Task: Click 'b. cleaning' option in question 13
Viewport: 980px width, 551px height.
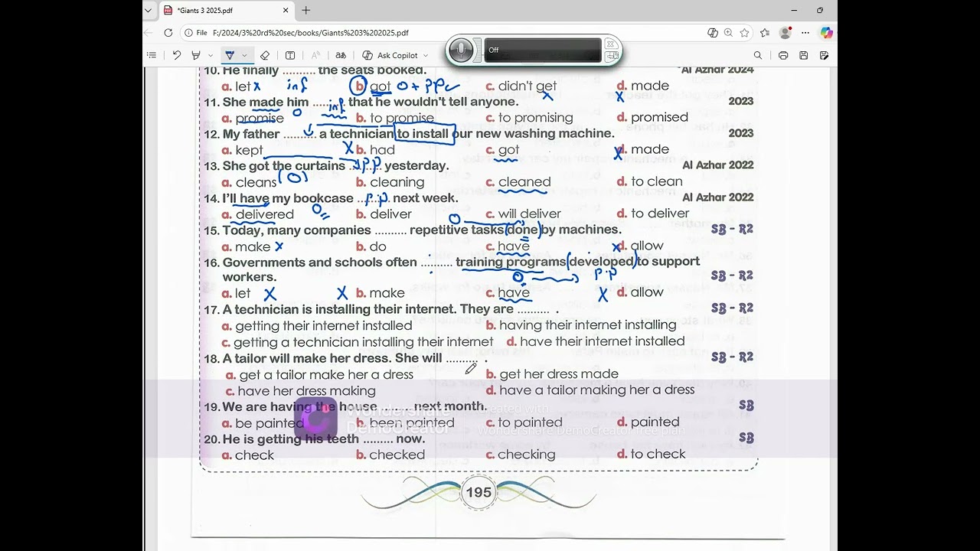Action: [x=390, y=182]
